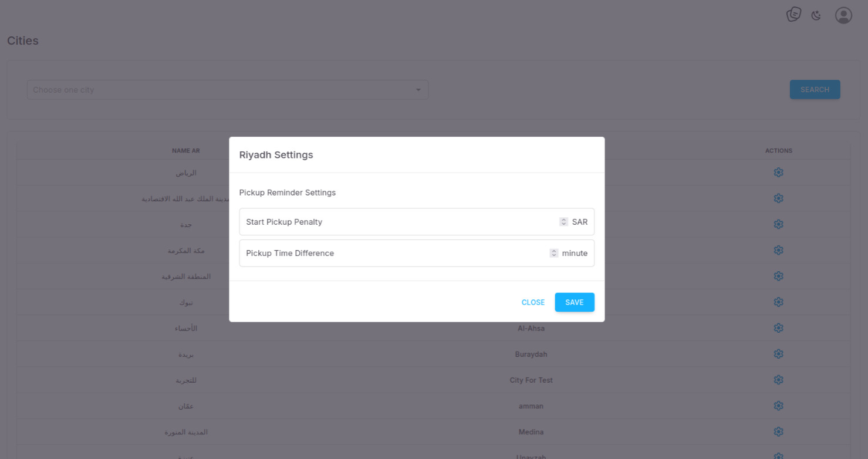868x459 pixels.
Task: Open the user profile avatar icon
Action: click(x=843, y=15)
